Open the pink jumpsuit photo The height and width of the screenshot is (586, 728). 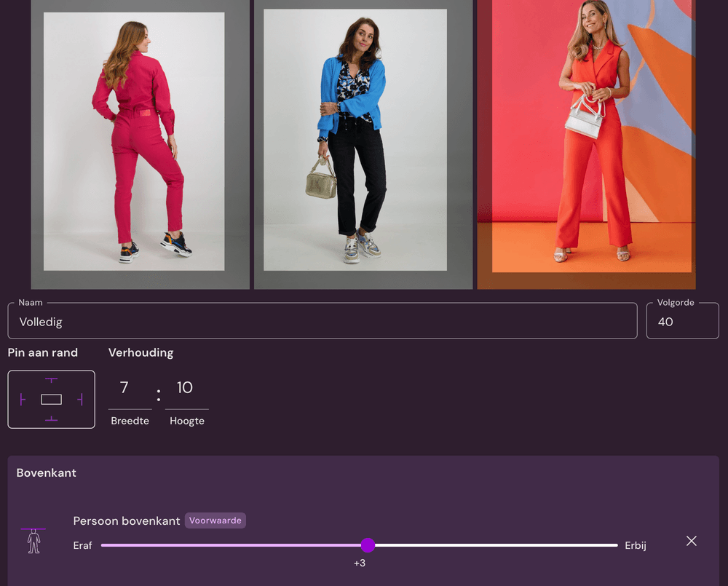click(x=140, y=143)
